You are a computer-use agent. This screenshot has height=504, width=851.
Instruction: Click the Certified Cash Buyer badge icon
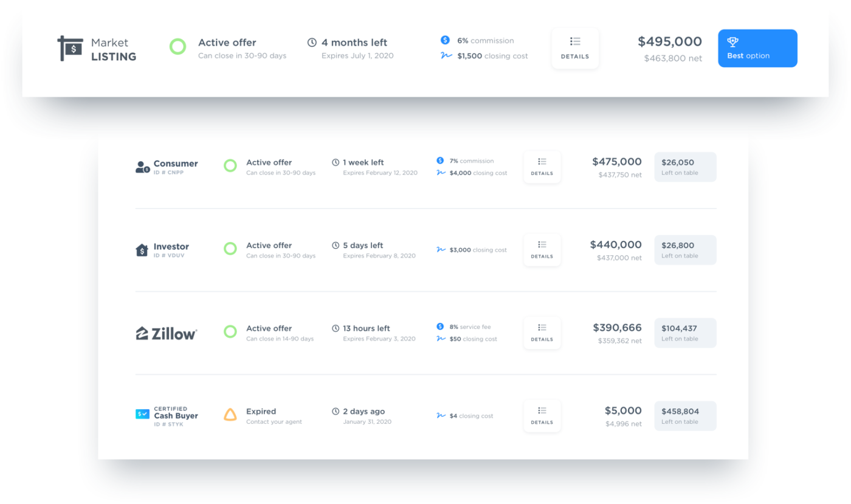[x=142, y=414]
